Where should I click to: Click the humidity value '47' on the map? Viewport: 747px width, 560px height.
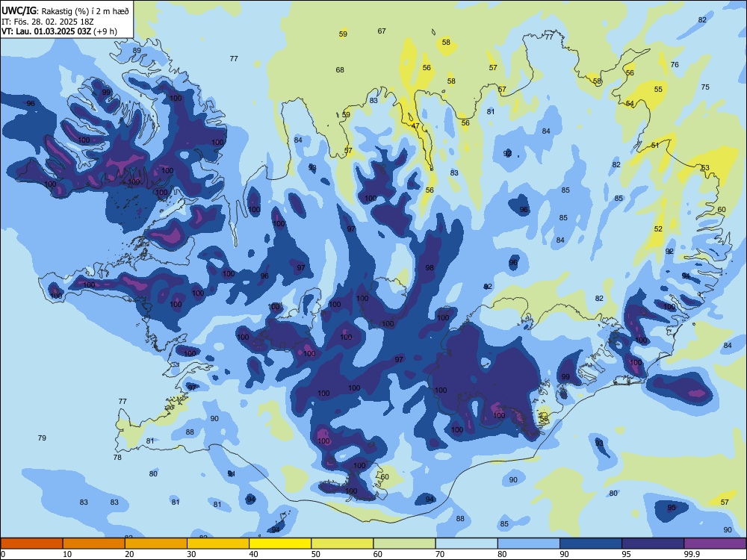[x=415, y=126]
